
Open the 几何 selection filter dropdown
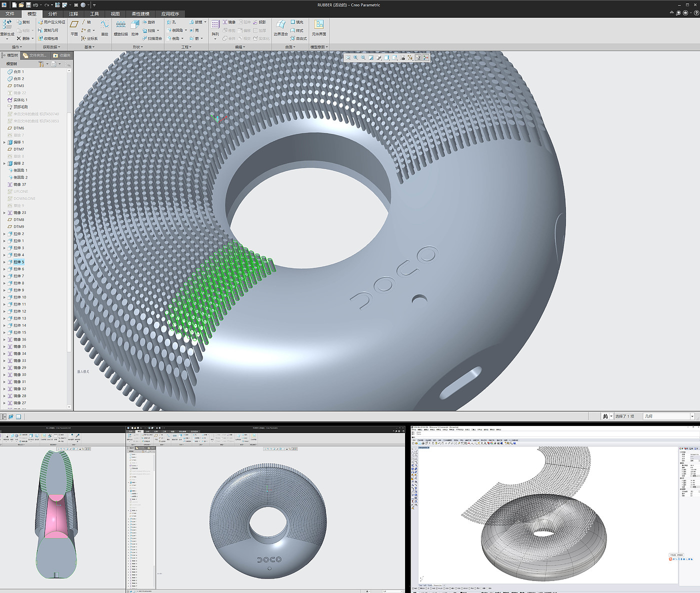pyautogui.click(x=692, y=416)
